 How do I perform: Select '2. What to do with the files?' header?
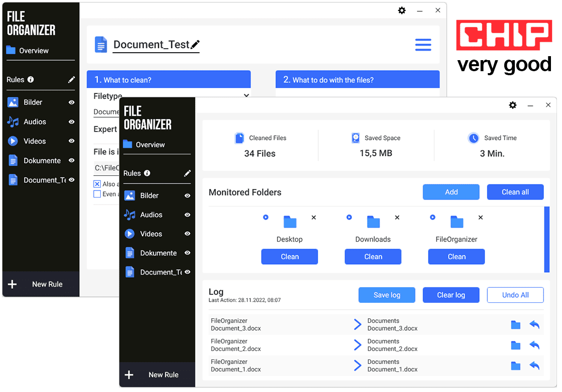click(358, 79)
